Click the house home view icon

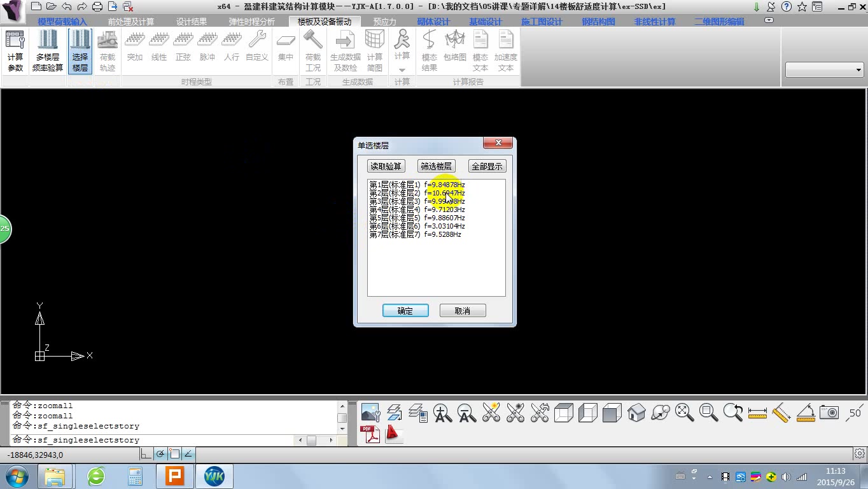[x=636, y=413]
